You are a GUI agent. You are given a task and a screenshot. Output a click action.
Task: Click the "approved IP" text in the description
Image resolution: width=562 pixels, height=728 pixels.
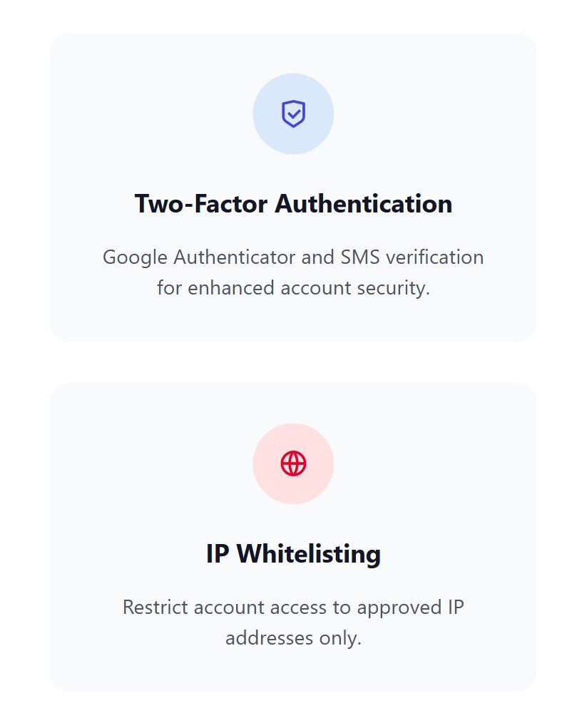coord(411,607)
